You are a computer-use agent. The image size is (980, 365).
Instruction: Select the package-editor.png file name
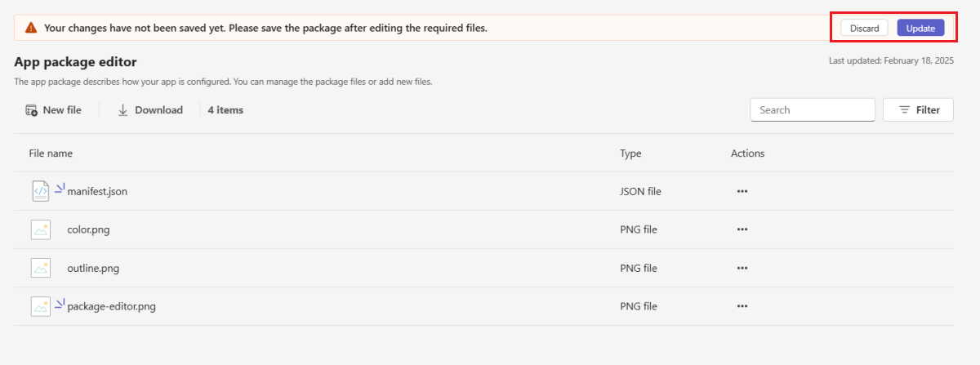coord(111,307)
